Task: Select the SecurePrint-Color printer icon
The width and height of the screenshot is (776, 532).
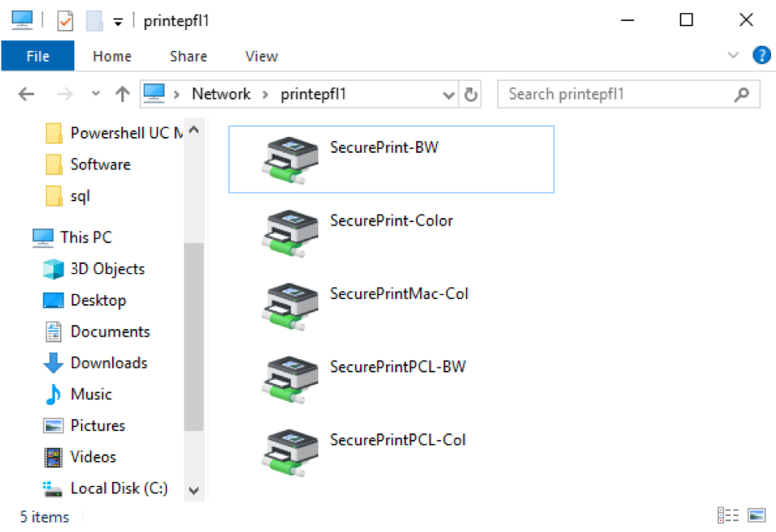Action: coord(290,233)
